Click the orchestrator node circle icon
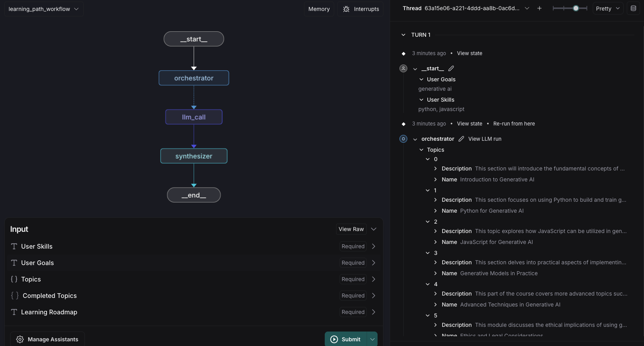This screenshot has height=346, width=644. 403,139
